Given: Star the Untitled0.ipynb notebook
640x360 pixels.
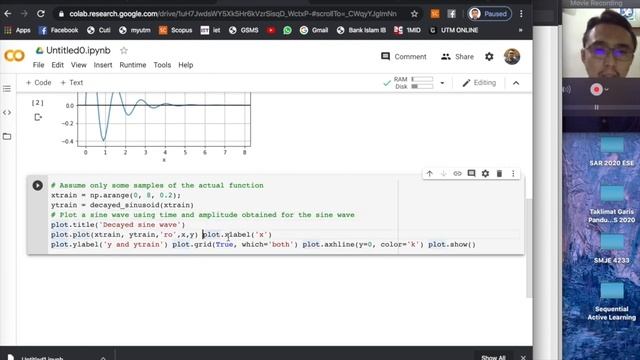Looking at the screenshot, I should pyautogui.click(x=124, y=51).
